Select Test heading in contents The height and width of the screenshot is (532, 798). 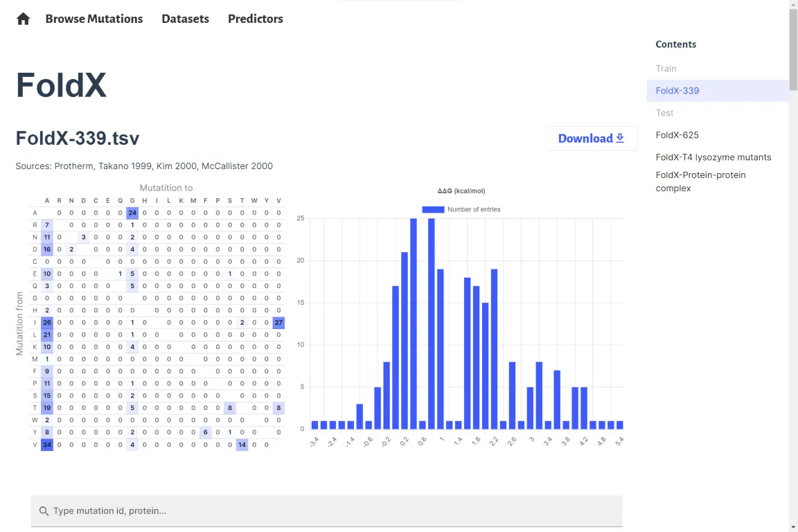pyautogui.click(x=664, y=112)
